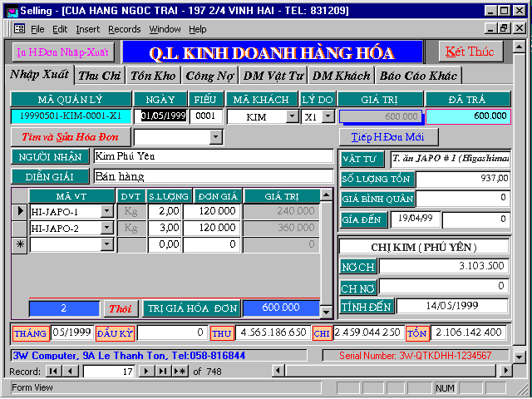Go to last record navigation button

click(163, 372)
